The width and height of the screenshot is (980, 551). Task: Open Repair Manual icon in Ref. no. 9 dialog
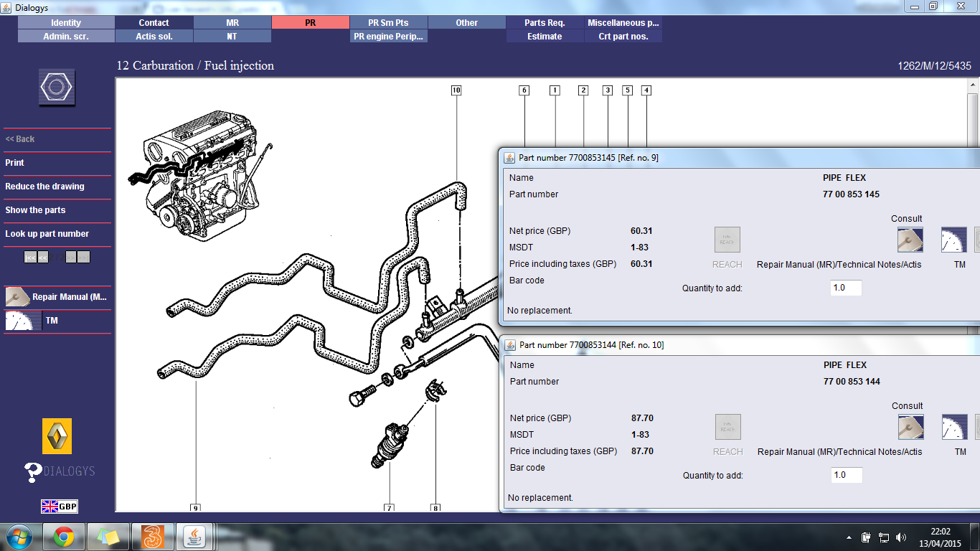tap(910, 240)
